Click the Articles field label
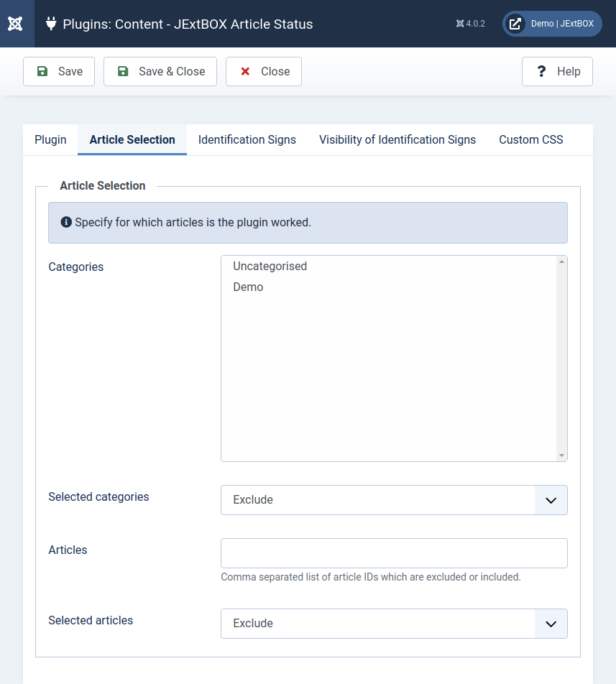Image resolution: width=616 pixels, height=684 pixels. (x=68, y=550)
